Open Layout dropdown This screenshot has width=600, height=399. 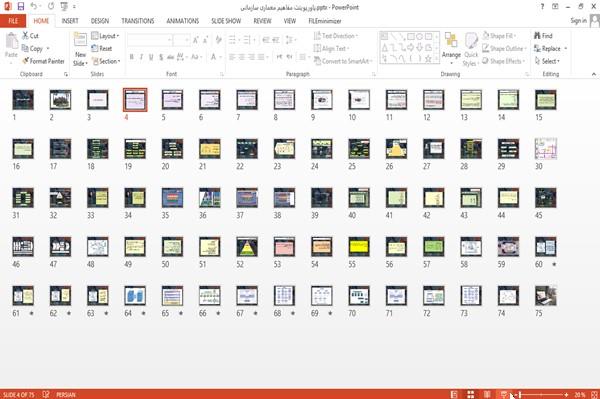click(x=105, y=36)
